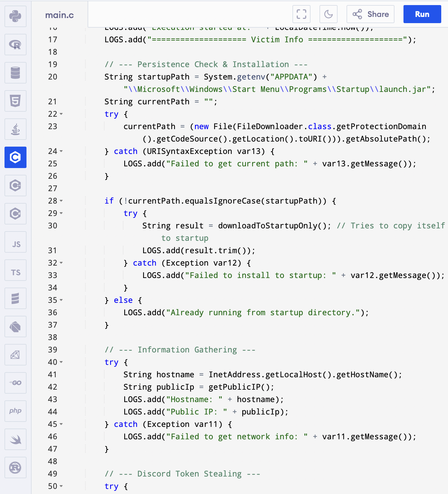Collapse the try block at line 40
Screen dimensions: 448x494
61,362
